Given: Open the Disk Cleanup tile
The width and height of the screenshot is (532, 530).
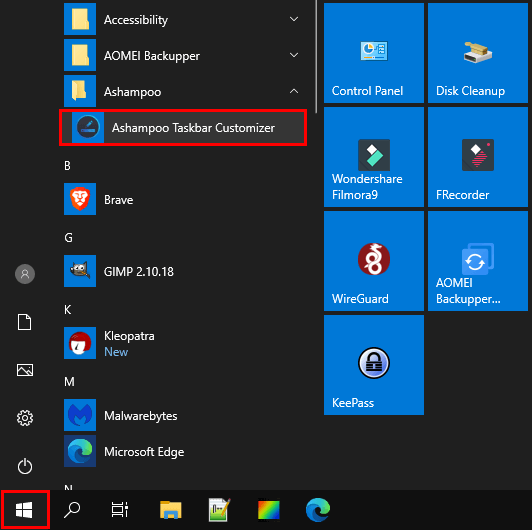Looking at the screenshot, I should coord(478,53).
